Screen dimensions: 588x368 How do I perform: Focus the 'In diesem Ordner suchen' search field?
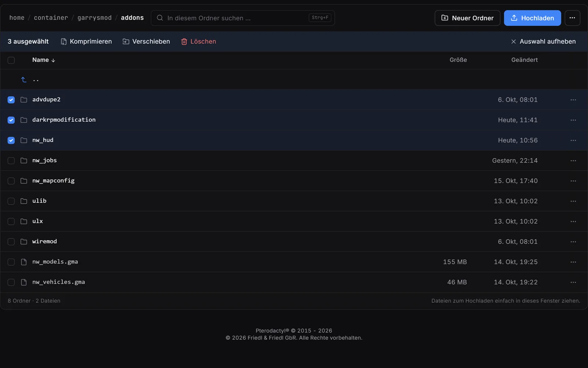point(243,18)
